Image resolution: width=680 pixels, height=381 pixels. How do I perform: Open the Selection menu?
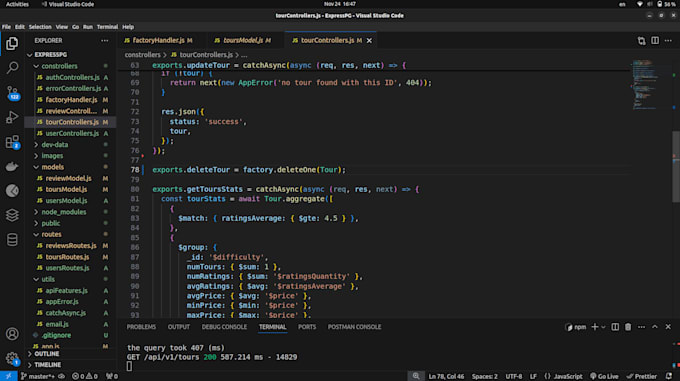(40, 27)
